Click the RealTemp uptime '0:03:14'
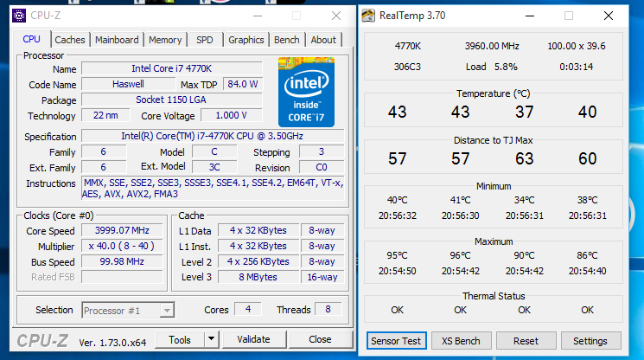 coord(577,67)
